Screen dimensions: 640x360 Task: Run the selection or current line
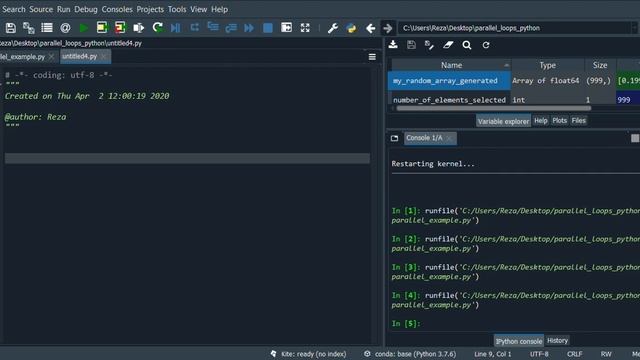139,28
